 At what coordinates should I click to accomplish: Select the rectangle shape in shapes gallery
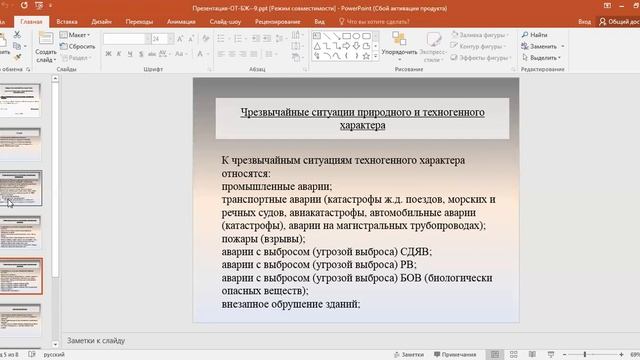346,36
